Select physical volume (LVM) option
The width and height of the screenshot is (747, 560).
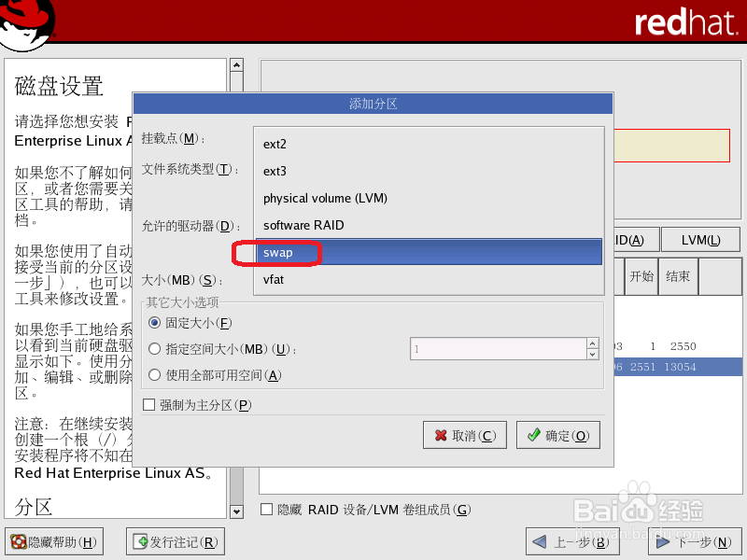click(x=429, y=198)
